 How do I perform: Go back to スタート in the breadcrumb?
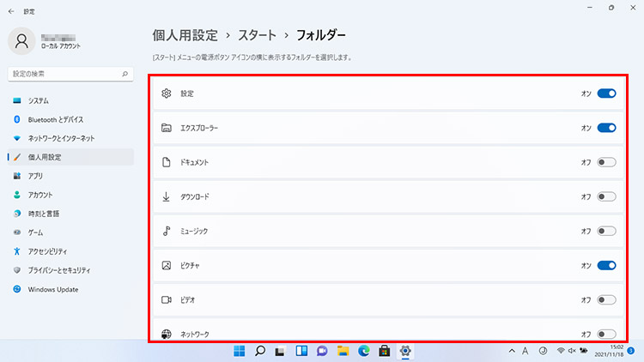256,35
